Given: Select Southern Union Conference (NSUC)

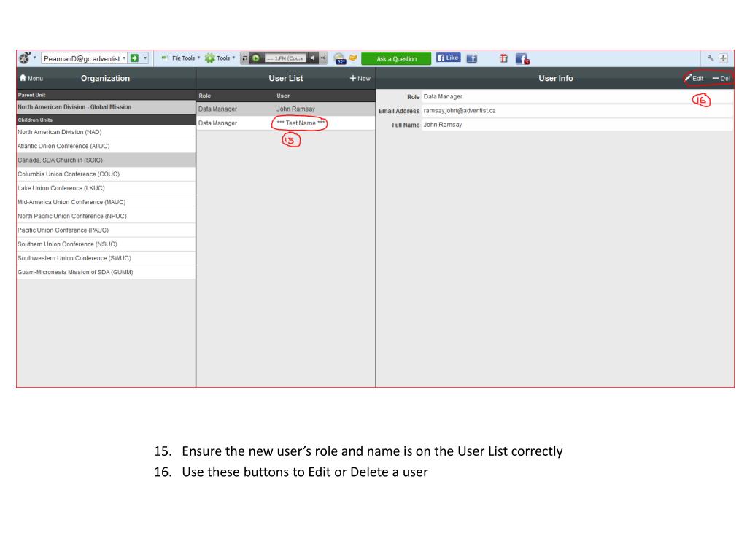Looking at the screenshot, I should tap(106, 244).
